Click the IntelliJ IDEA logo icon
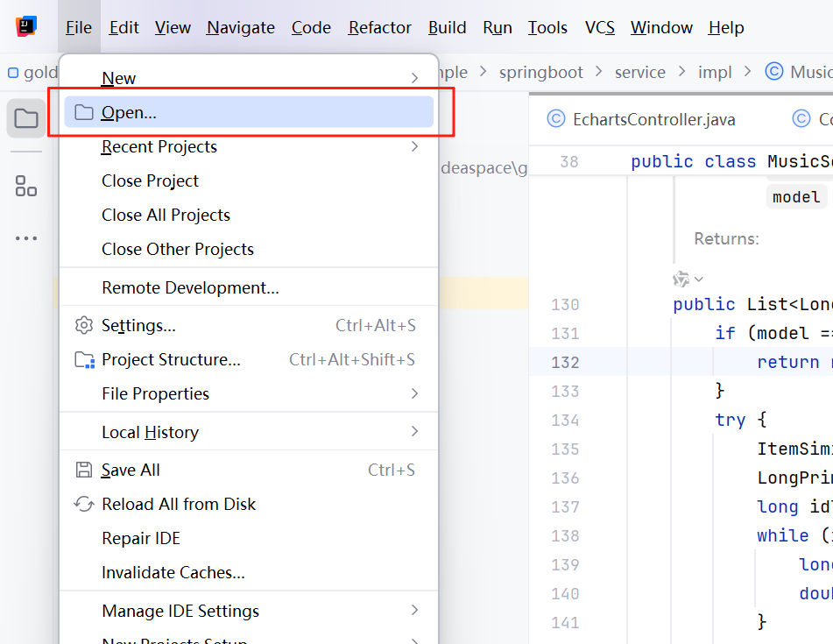 coord(26,27)
